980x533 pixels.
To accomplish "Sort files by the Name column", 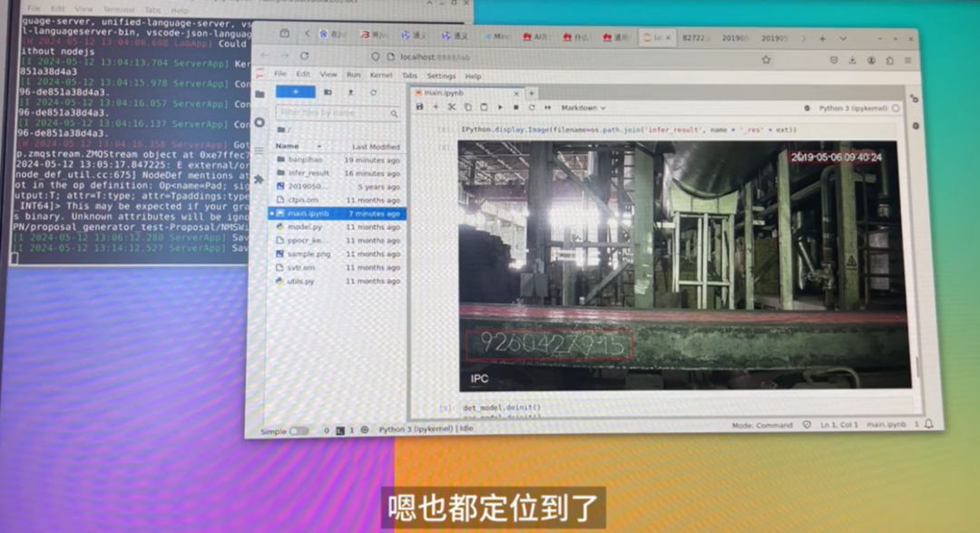I will 287,146.
